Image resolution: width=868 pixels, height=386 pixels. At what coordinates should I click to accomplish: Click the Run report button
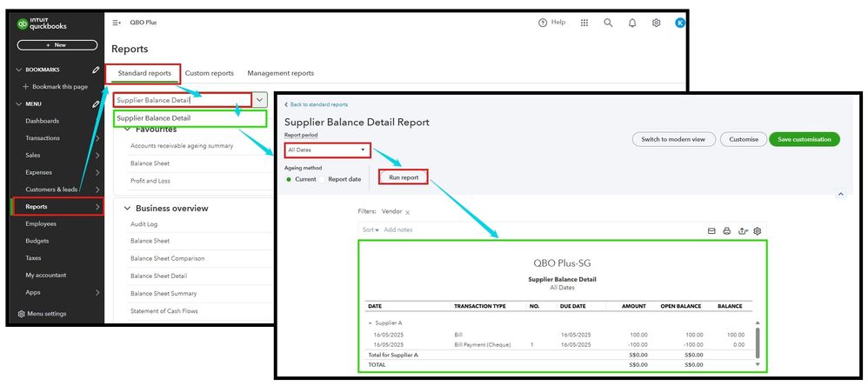click(x=404, y=177)
